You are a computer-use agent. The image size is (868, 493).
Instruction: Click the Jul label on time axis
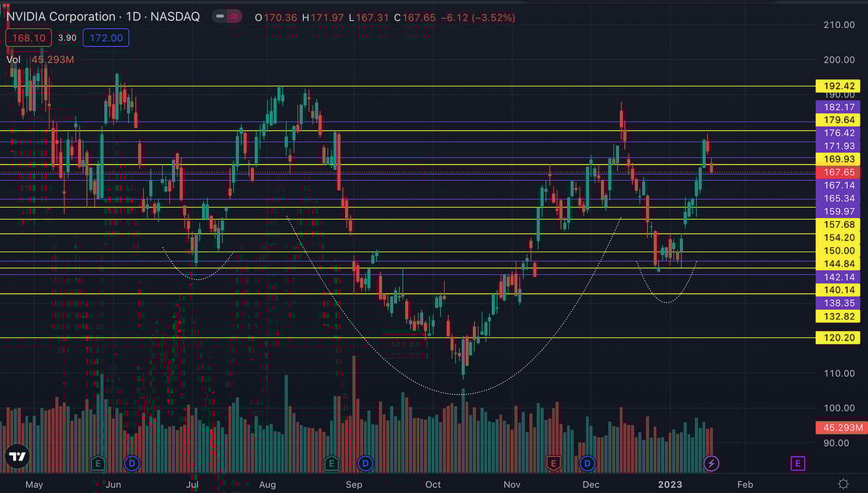pyautogui.click(x=192, y=484)
